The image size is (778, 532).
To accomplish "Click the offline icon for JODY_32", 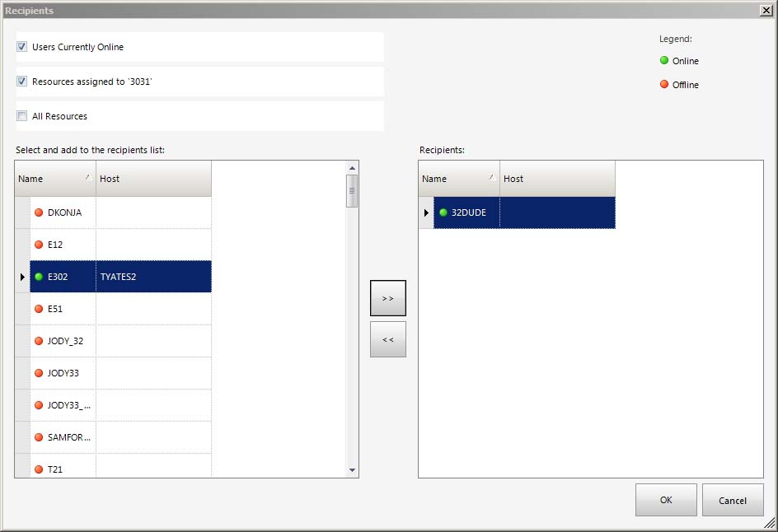I will 39,341.
